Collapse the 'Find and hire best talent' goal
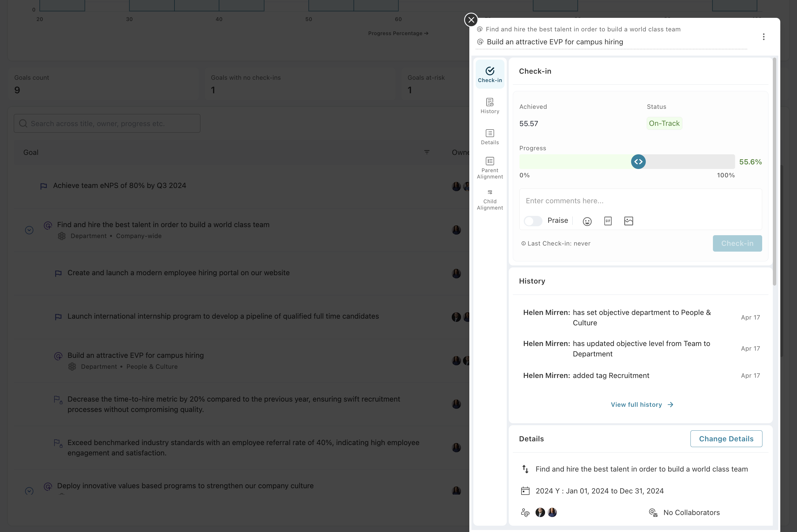Screen dimensions: 797x532 29,230
